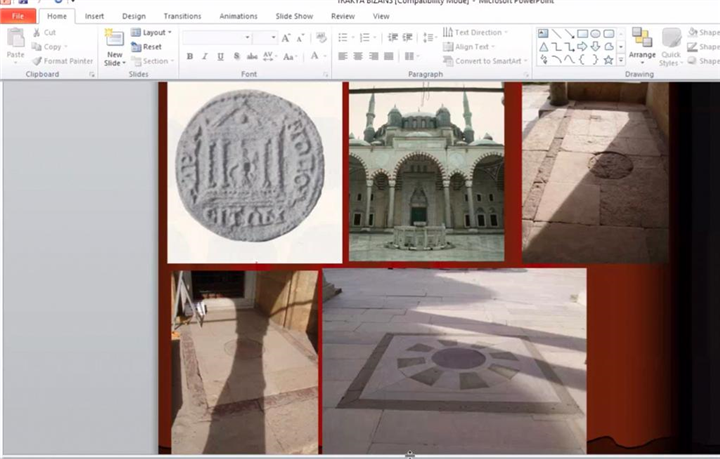720x459 pixels.
Task: Open the font size dropdown
Action: (x=273, y=38)
